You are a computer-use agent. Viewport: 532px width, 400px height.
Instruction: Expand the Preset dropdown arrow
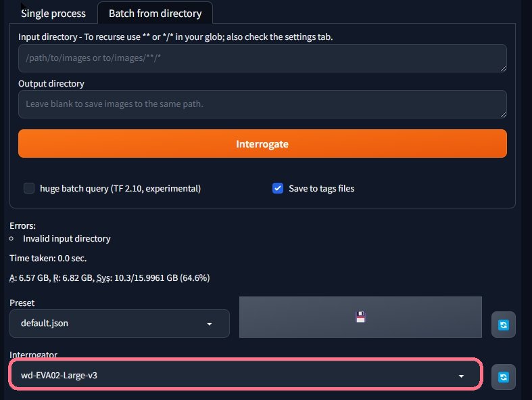coord(210,324)
